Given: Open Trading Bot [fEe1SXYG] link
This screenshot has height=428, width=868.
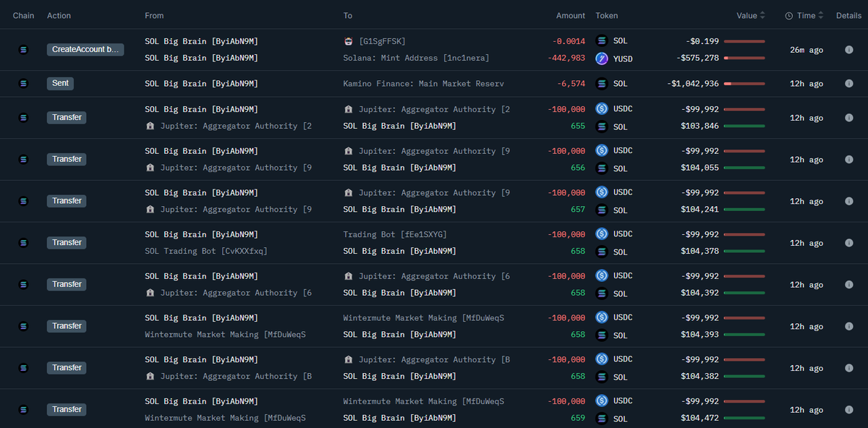Looking at the screenshot, I should coord(395,234).
